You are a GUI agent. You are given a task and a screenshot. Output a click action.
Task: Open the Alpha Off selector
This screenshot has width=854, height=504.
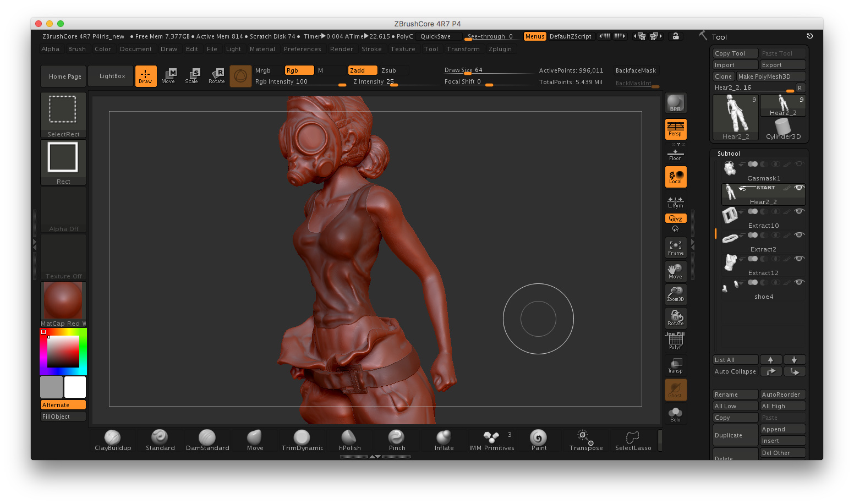pos(63,210)
